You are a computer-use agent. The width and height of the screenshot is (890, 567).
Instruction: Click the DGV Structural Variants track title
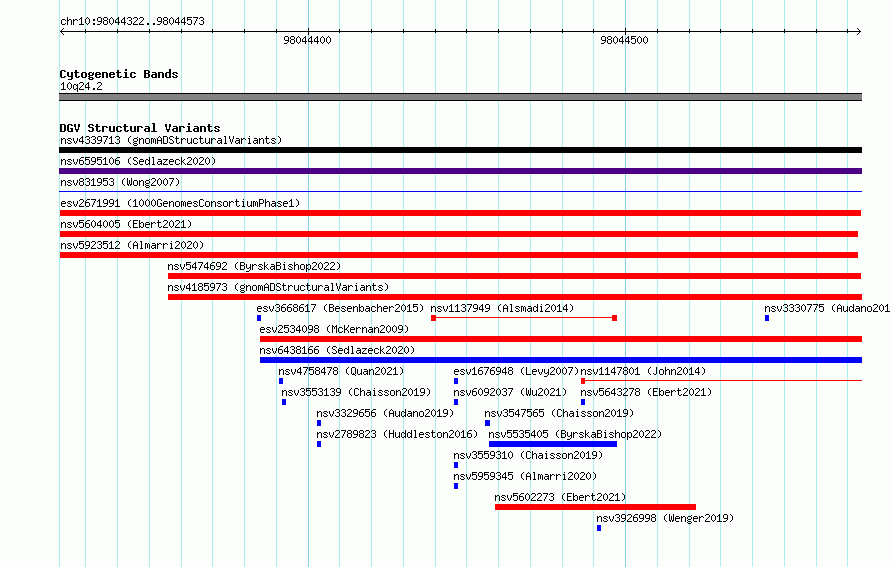pos(140,128)
